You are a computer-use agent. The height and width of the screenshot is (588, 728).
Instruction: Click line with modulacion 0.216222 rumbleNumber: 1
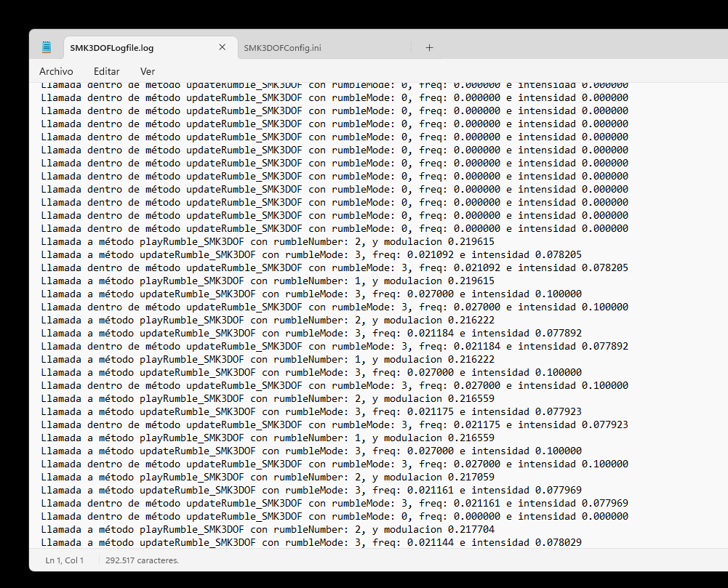pyautogui.click(x=268, y=360)
